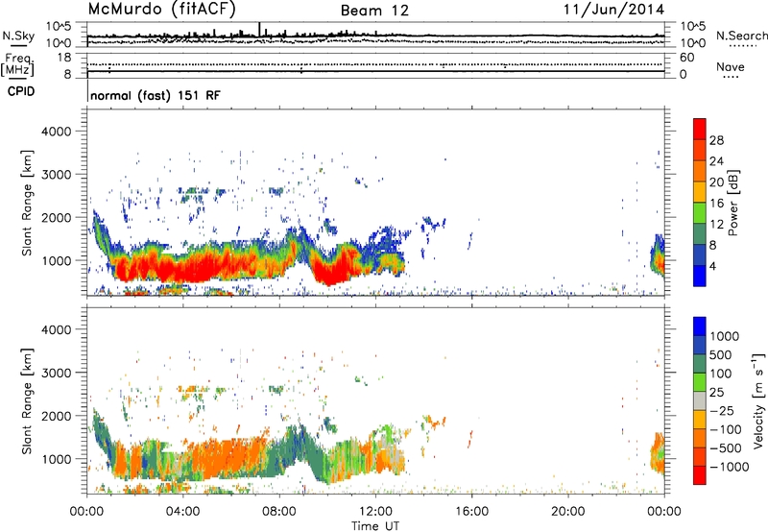This screenshot has width=768, height=532.
Task: Click the 28 tick on Power scale
Action: point(716,140)
